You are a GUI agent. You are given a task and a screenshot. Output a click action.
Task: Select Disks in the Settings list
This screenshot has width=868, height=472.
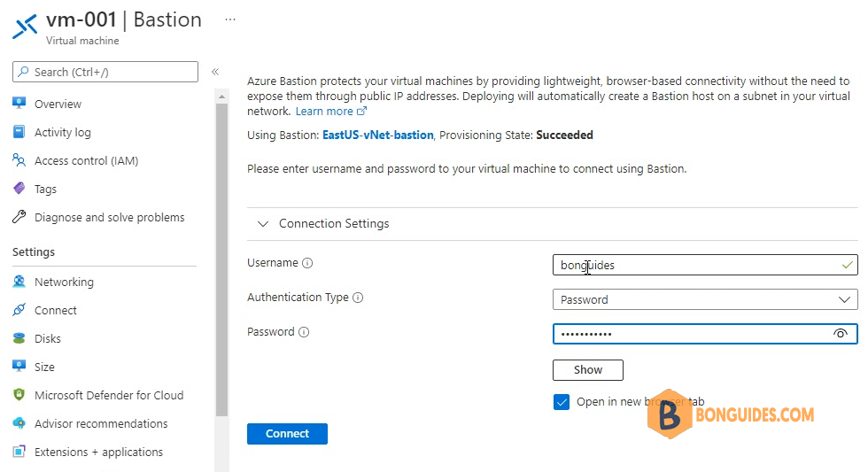click(48, 338)
